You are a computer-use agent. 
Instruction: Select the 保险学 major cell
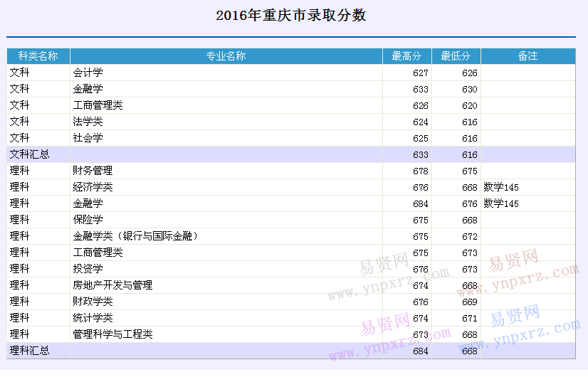pyautogui.click(x=88, y=220)
